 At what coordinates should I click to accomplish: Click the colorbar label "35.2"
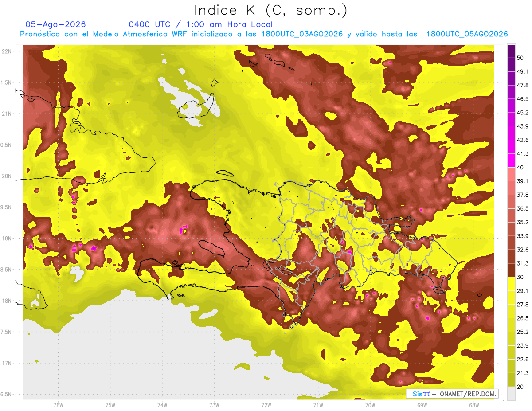[523, 222]
